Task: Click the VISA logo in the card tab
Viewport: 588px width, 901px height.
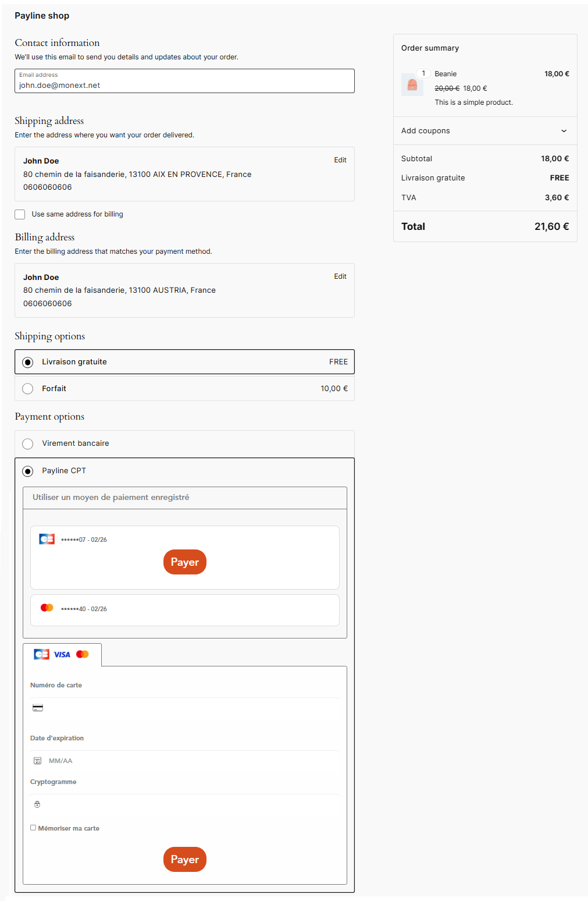Action: pos(62,655)
